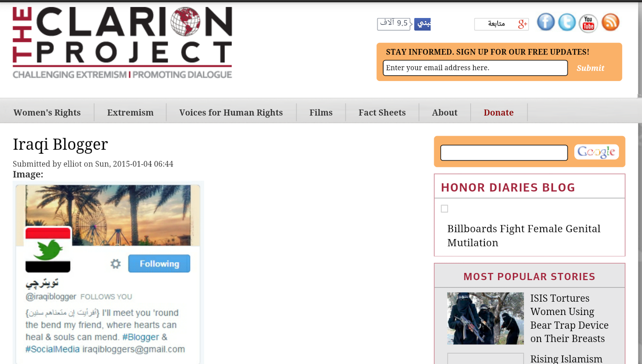Viewport: 642px width, 364px height.
Task: Check the box under Honor Diaries Blog
Action: point(445,208)
